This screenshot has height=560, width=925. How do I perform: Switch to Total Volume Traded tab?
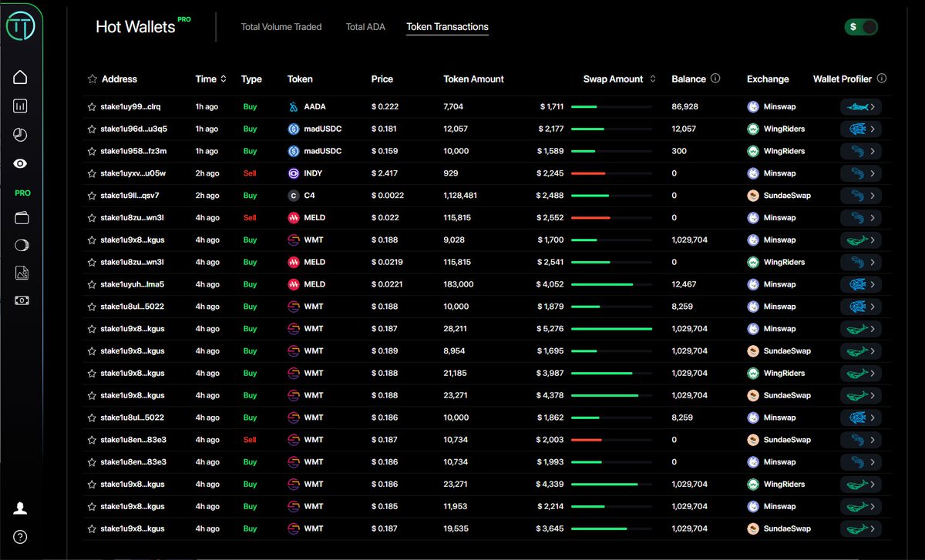[x=281, y=27]
